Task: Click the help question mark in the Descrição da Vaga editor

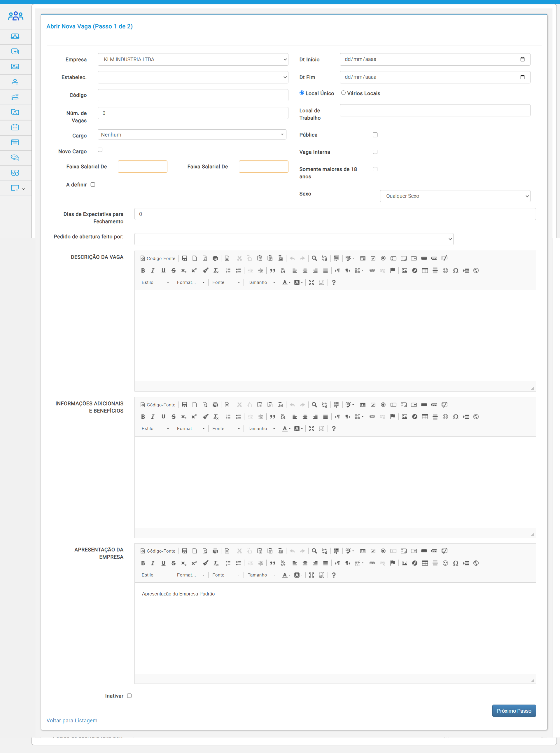Action: tap(334, 282)
